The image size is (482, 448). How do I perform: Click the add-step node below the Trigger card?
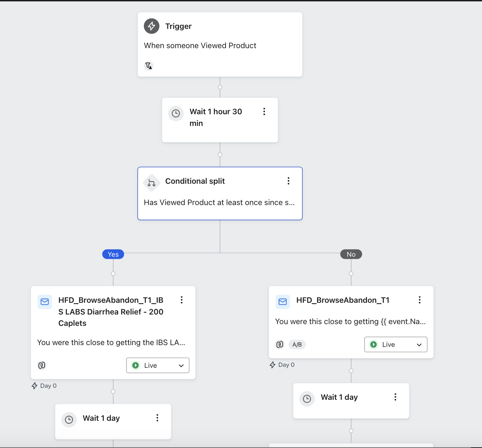pyautogui.click(x=220, y=87)
